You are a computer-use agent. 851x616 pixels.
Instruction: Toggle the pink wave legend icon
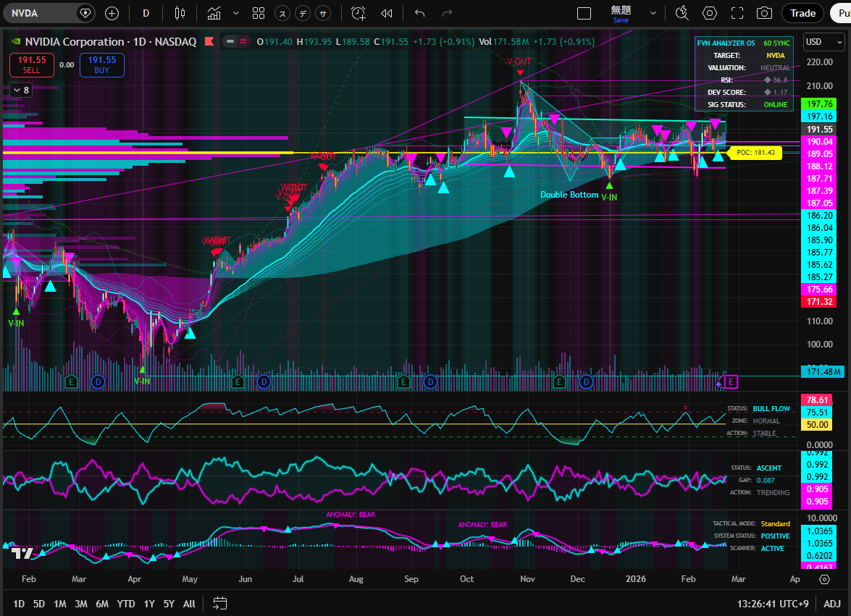coord(243,42)
